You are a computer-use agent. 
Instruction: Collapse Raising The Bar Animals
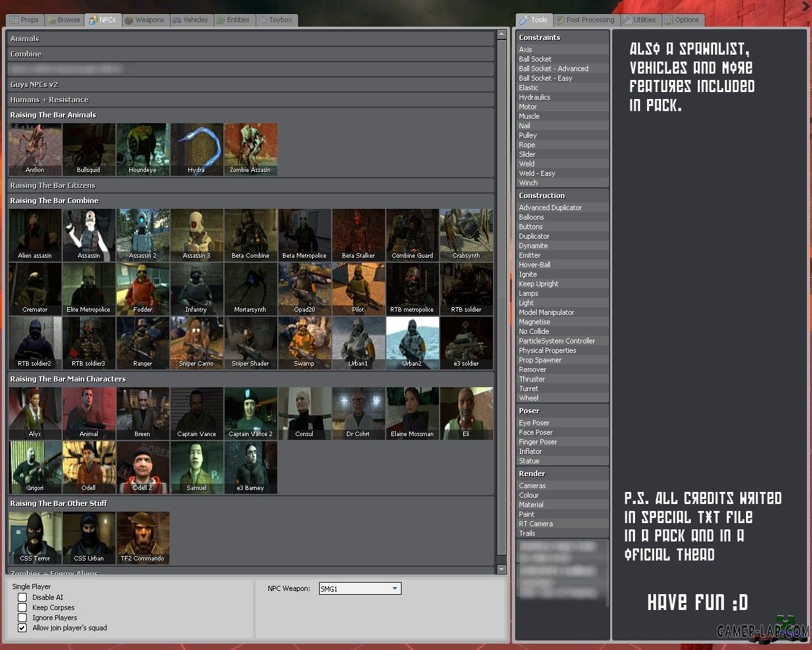251,115
